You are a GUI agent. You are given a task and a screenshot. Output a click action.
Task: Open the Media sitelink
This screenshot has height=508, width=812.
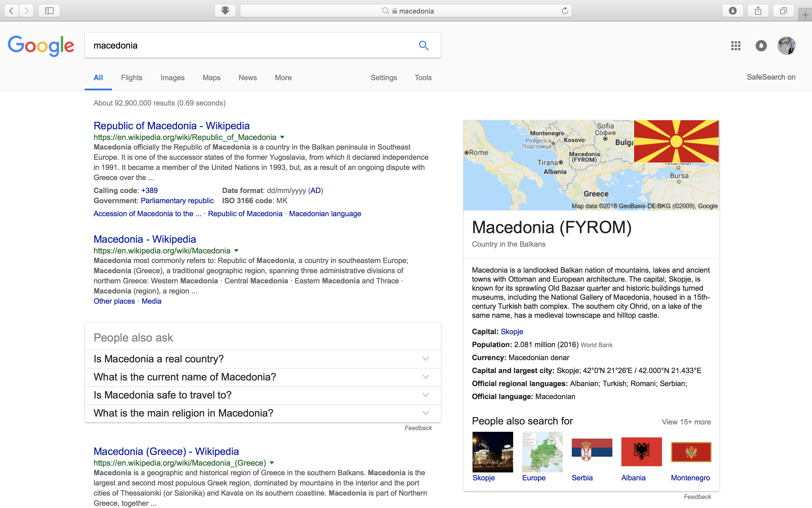[x=151, y=301]
